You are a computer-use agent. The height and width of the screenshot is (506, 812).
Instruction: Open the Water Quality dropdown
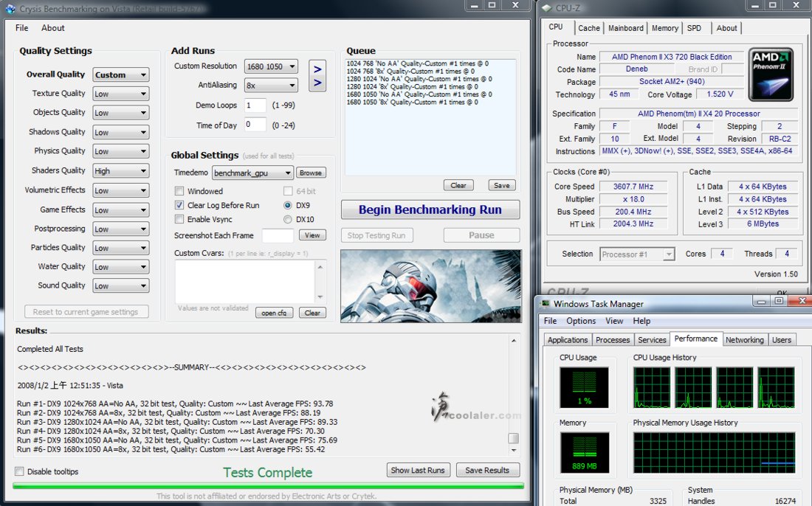(121, 266)
